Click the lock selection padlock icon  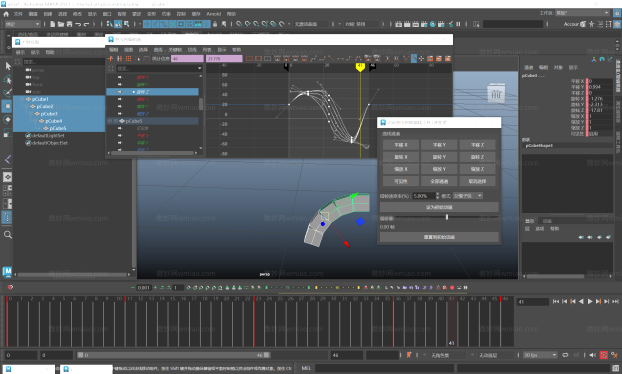pyautogui.click(x=215, y=24)
